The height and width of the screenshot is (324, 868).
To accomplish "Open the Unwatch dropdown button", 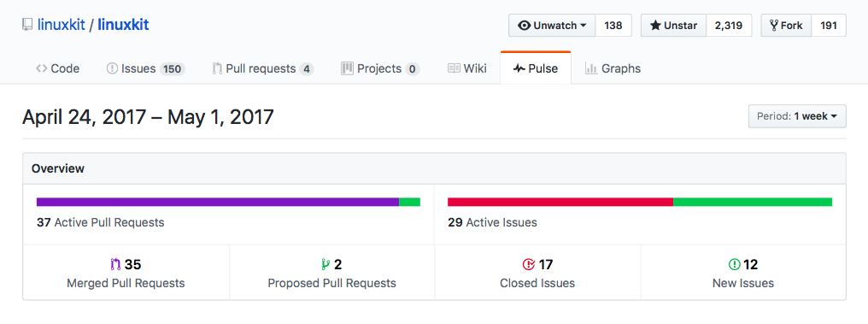I will [x=552, y=26].
